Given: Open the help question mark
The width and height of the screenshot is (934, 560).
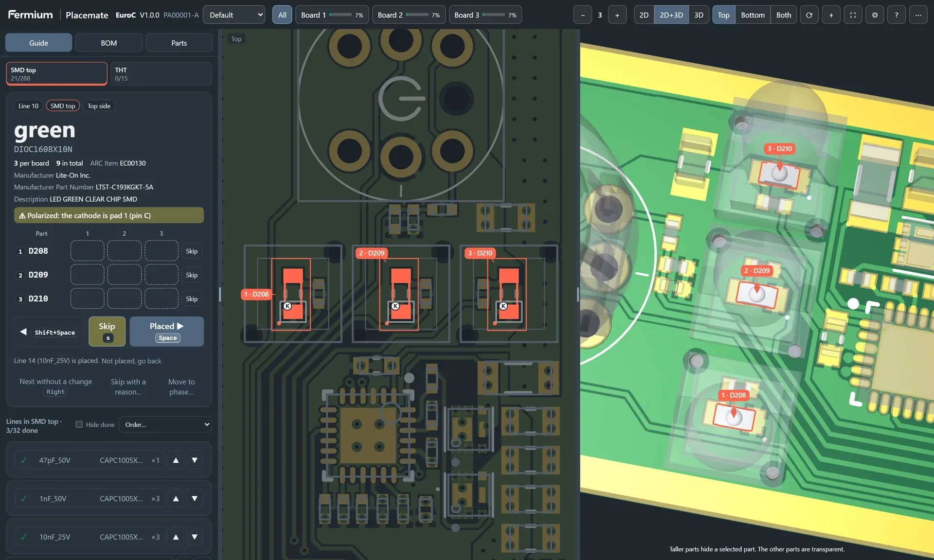Looking at the screenshot, I should (896, 15).
